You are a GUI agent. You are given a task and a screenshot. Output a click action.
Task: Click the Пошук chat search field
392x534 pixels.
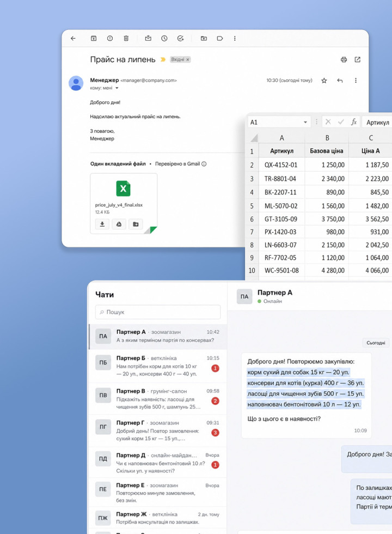tap(158, 312)
